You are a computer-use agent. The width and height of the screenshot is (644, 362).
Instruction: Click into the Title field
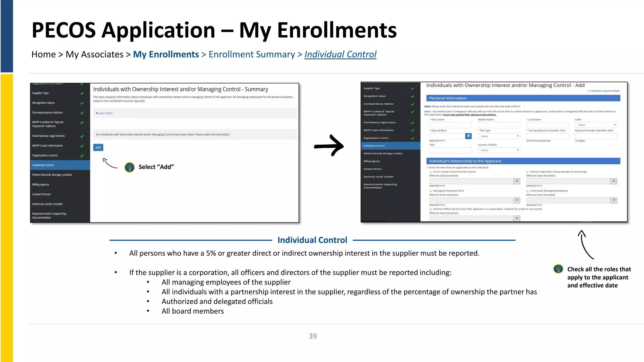pyautogui.click(x=451, y=150)
